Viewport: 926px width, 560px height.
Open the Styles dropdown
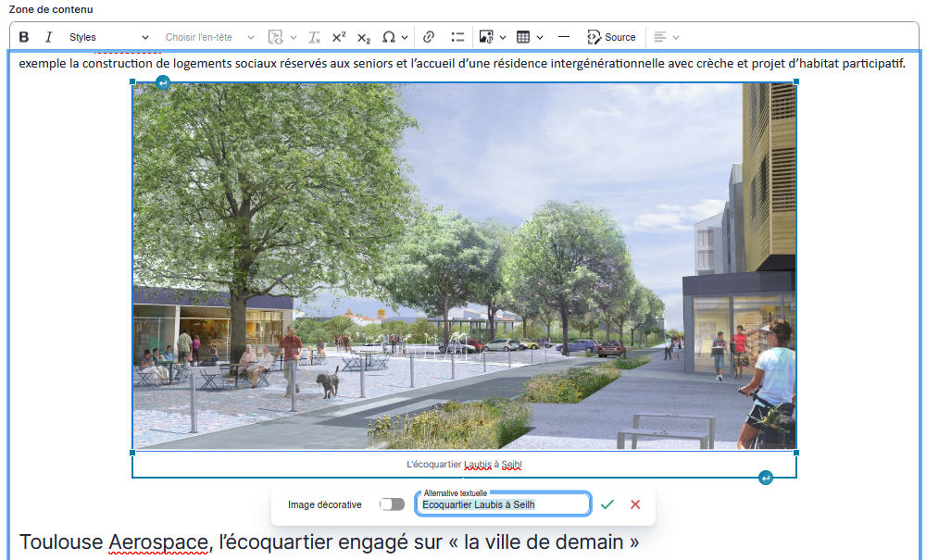click(108, 37)
